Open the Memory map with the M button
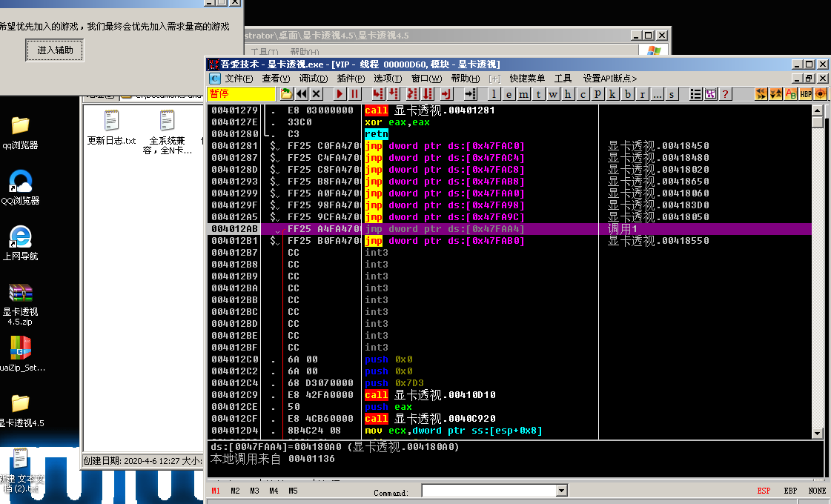This screenshot has height=504, width=831. [523, 94]
